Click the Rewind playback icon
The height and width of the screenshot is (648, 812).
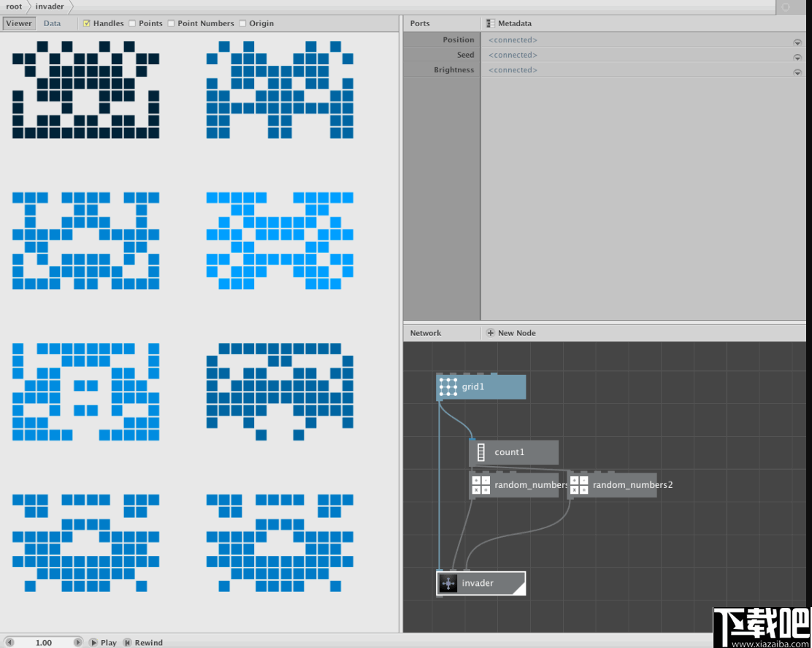click(x=129, y=643)
